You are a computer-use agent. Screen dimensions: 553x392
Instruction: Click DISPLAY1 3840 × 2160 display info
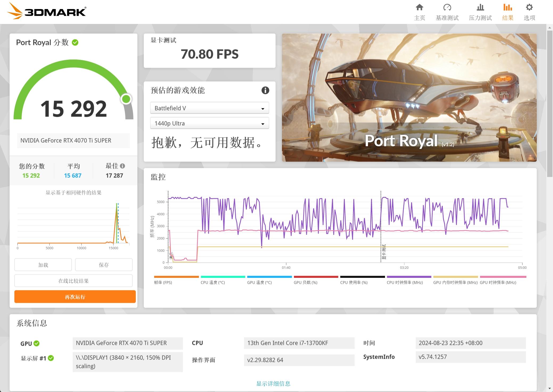click(x=128, y=362)
